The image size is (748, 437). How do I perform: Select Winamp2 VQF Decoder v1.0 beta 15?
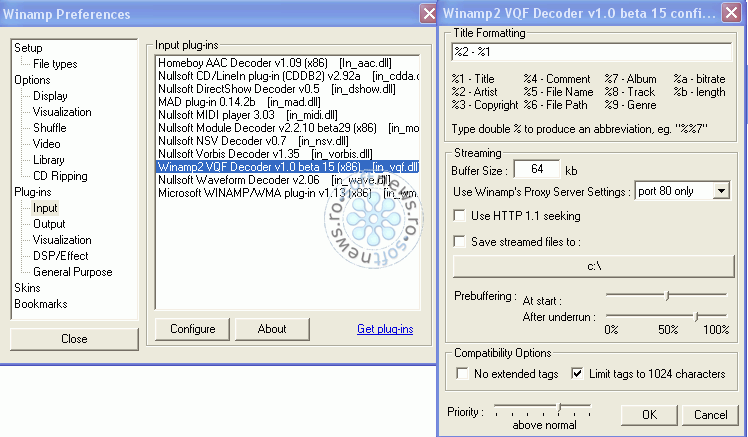coord(288,166)
